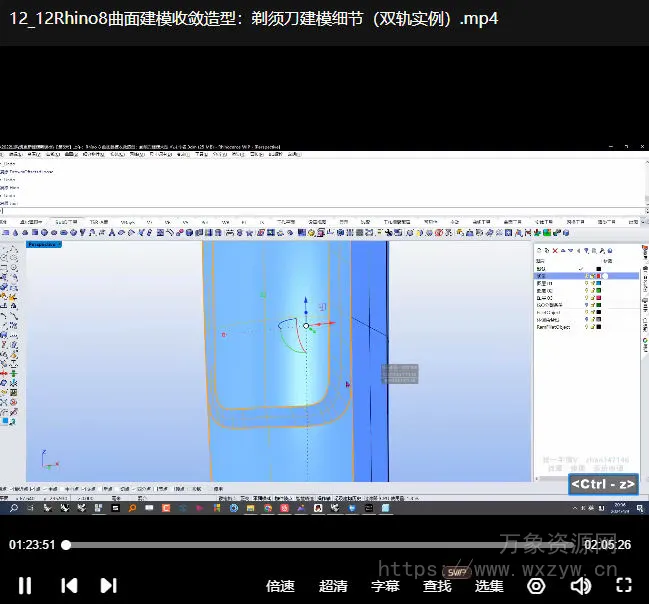Skip to the next video
This screenshot has height=604, width=649.
(108, 585)
